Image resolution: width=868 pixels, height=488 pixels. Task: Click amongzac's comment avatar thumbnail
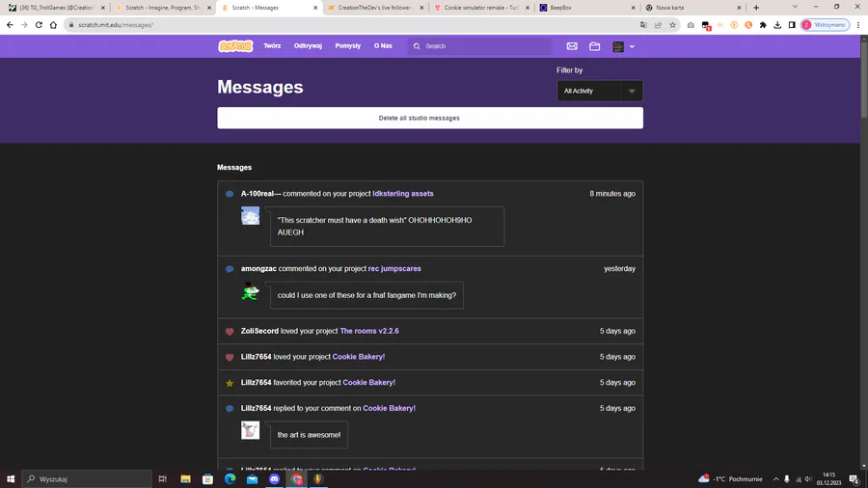click(250, 290)
